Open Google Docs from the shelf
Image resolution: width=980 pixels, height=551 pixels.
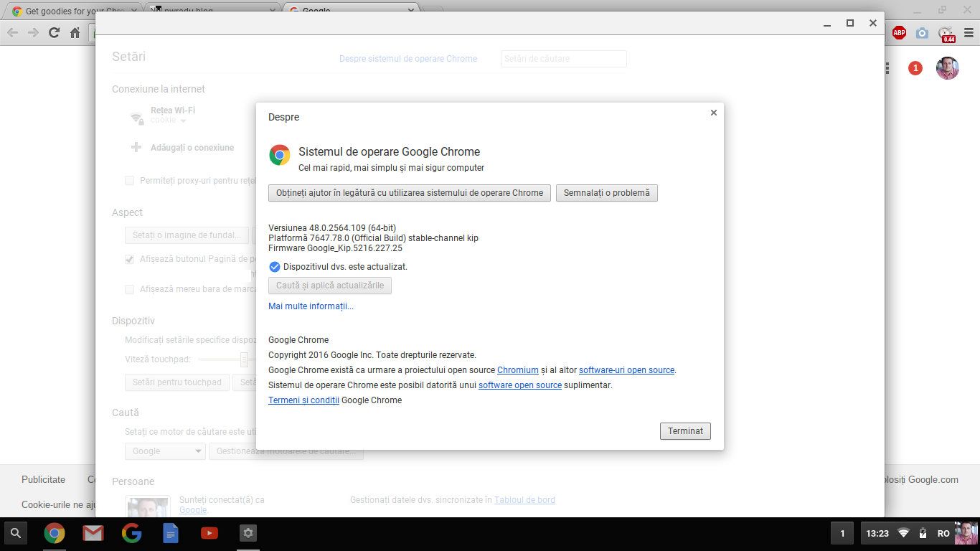point(171,533)
